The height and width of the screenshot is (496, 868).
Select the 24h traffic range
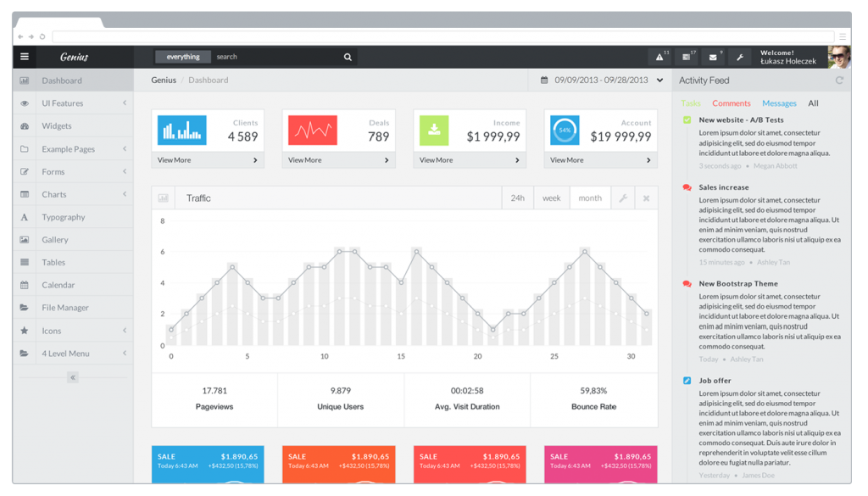tap(517, 198)
